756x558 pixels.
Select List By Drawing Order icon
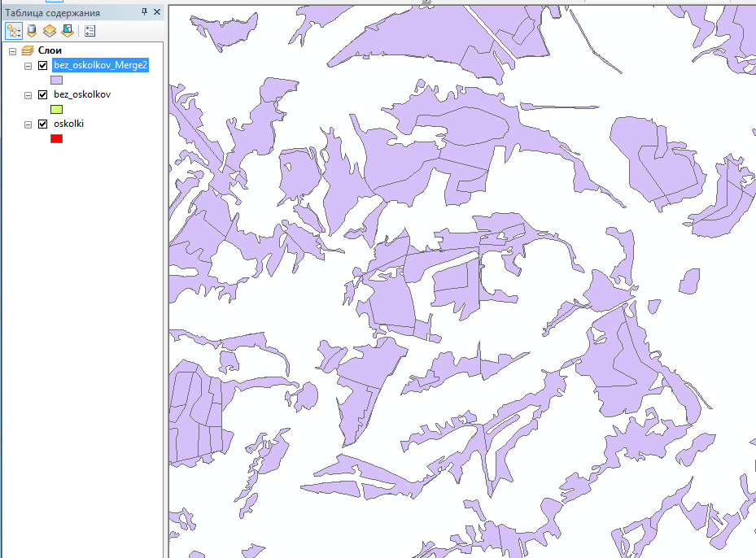[14, 32]
